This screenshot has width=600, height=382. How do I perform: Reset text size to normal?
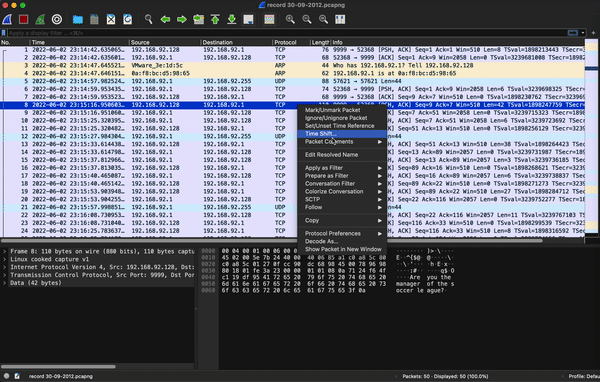click(x=323, y=19)
